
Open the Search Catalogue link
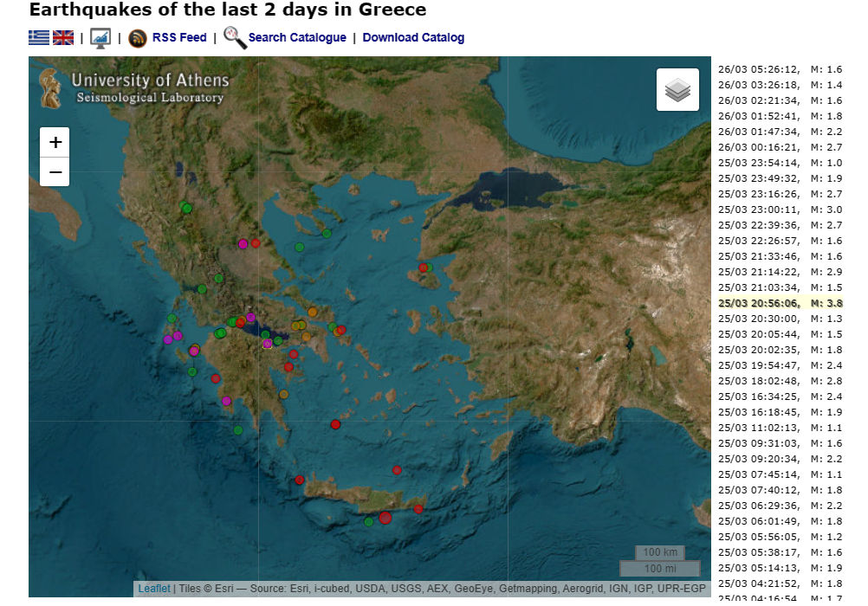point(297,37)
